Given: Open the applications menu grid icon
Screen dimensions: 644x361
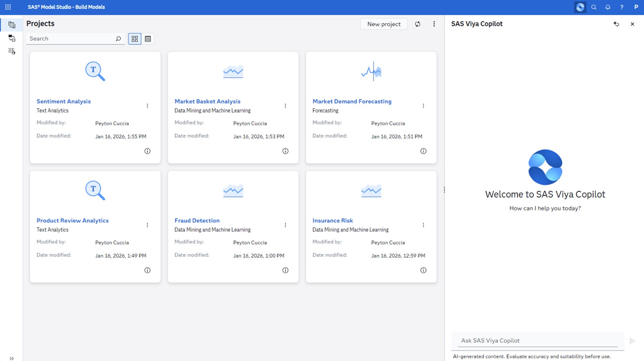Looking at the screenshot, I should click(8, 7).
